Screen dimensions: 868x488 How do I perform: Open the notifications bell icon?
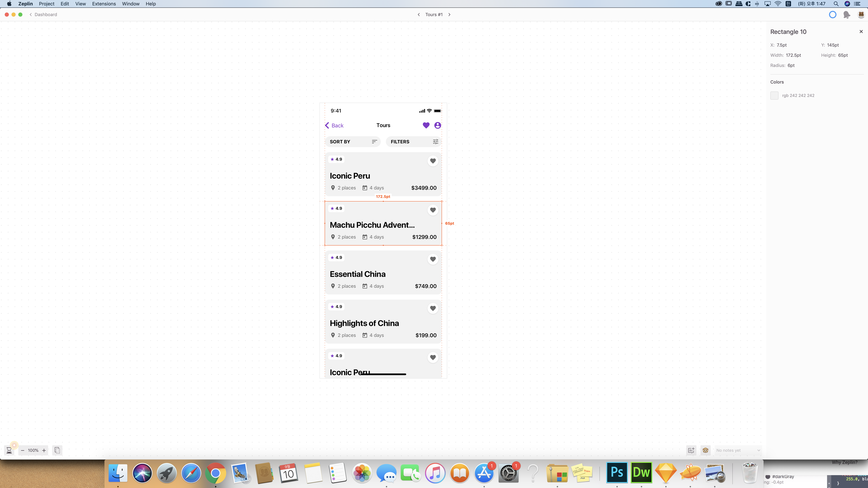click(x=846, y=14)
